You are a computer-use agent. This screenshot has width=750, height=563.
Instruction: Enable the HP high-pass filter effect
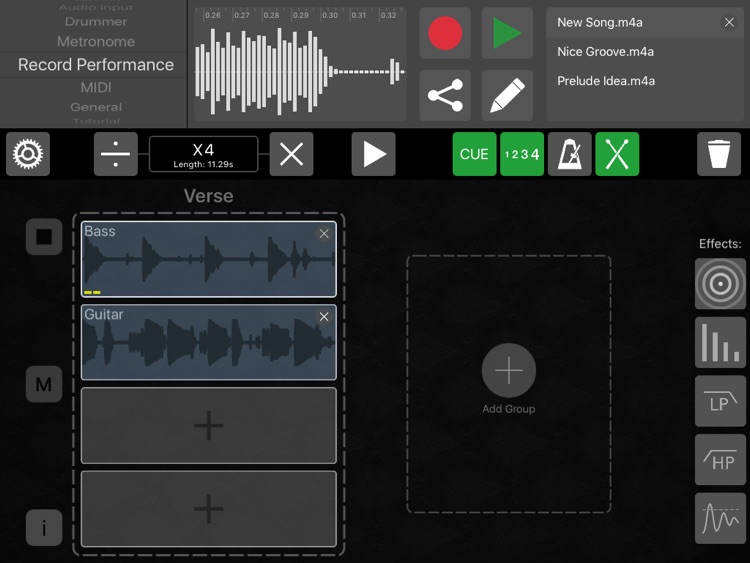coord(720,460)
